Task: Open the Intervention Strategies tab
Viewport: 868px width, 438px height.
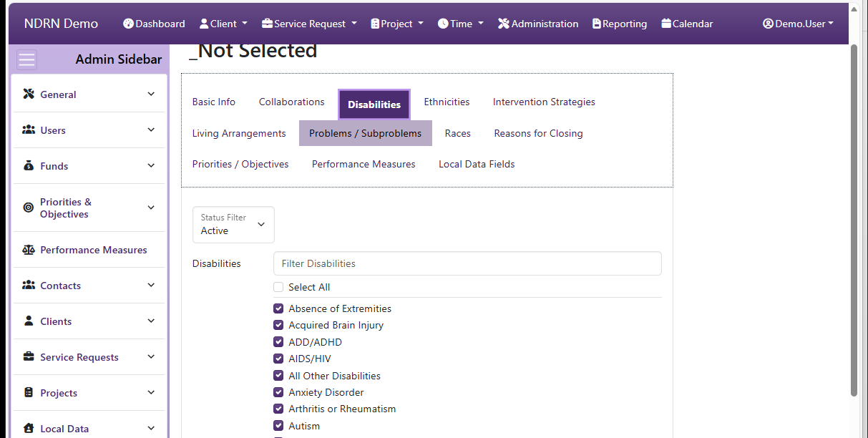Action: 544,102
